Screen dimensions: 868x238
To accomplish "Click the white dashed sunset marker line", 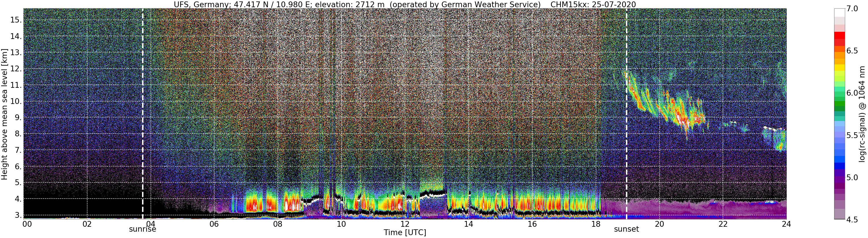I will [x=626, y=114].
